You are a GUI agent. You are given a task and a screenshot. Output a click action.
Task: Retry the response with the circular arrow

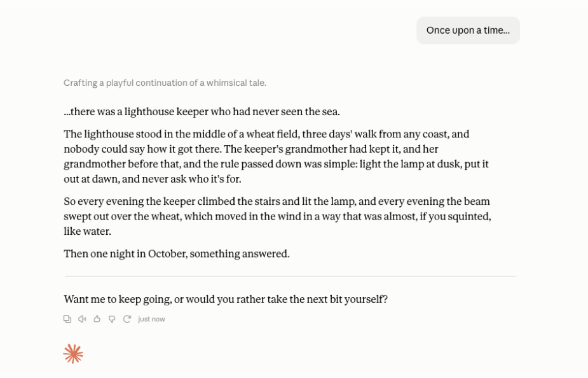126,319
